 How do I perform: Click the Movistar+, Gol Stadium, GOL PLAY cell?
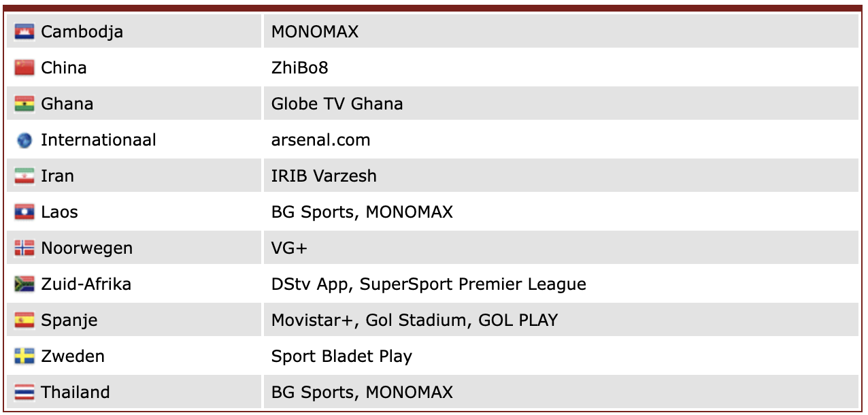coord(414,320)
